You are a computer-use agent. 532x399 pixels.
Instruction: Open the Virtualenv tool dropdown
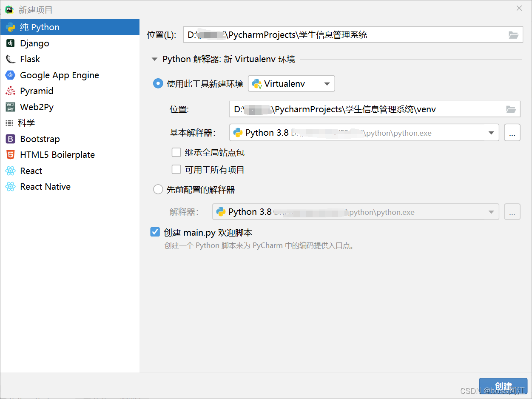pos(291,84)
